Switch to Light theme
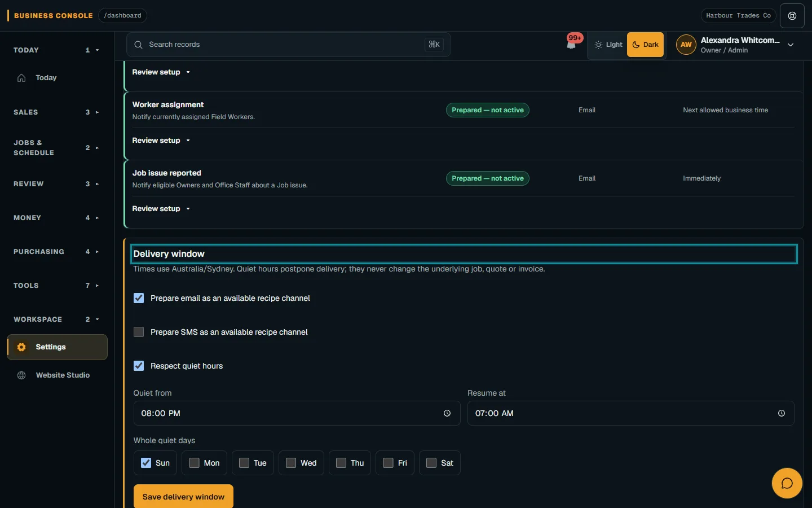 click(x=608, y=45)
